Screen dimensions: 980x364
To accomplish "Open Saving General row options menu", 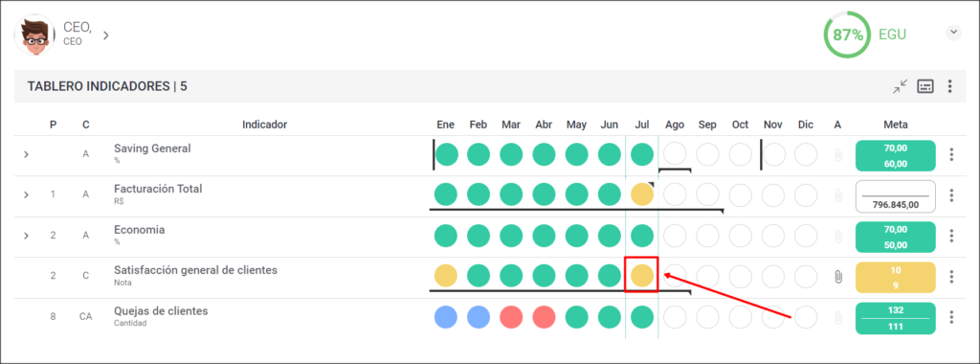I will coord(951,154).
